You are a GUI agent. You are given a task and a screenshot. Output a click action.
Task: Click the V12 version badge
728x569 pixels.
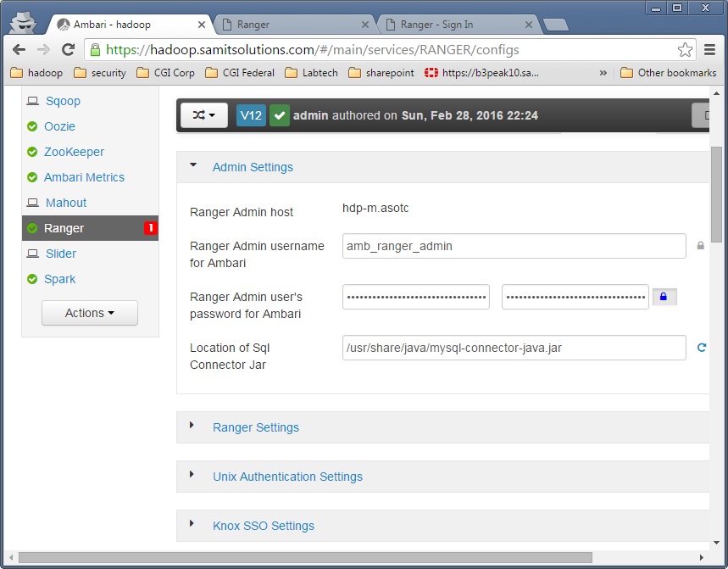pyautogui.click(x=251, y=114)
